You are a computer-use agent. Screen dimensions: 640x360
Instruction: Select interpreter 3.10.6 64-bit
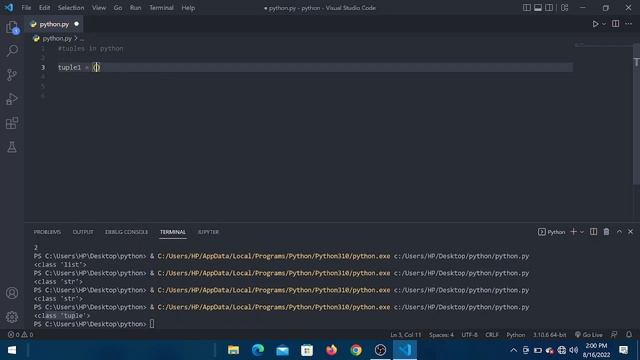(549, 335)
